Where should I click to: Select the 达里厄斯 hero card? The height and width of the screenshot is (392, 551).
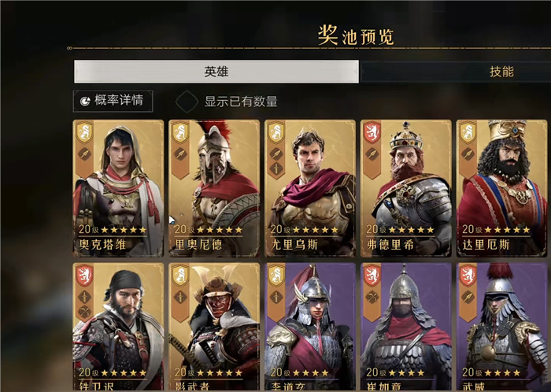click(x=502, y=189)
